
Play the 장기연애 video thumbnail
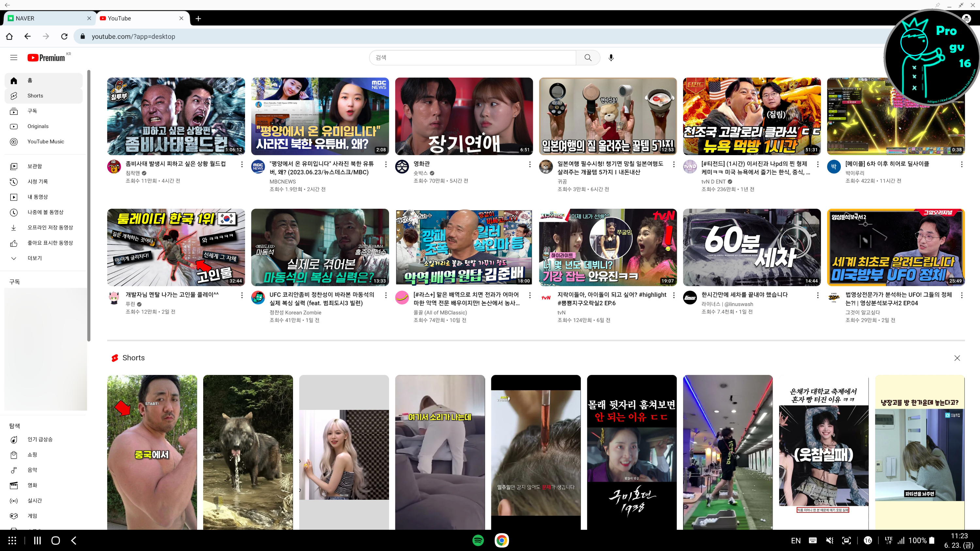pyautogui.click(x=464, y=116)
